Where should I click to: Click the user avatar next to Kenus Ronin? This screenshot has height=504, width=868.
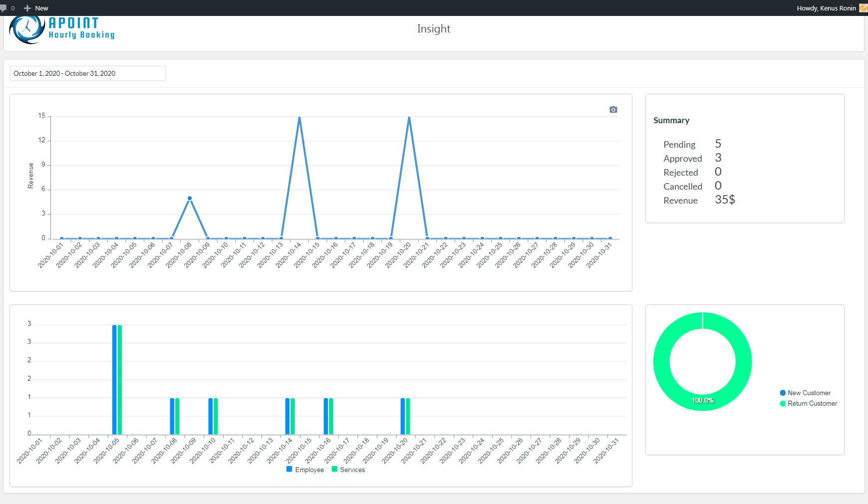click(863, 8)
